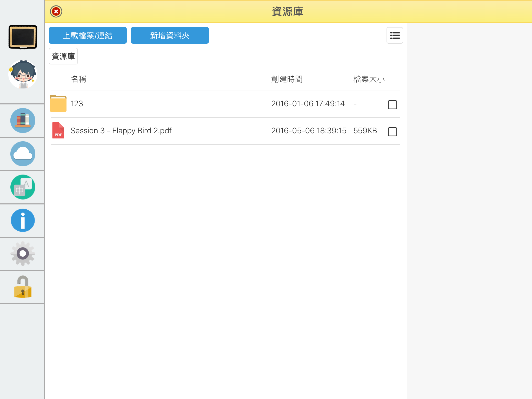Close the 資源庫 panel with red X

56,11
